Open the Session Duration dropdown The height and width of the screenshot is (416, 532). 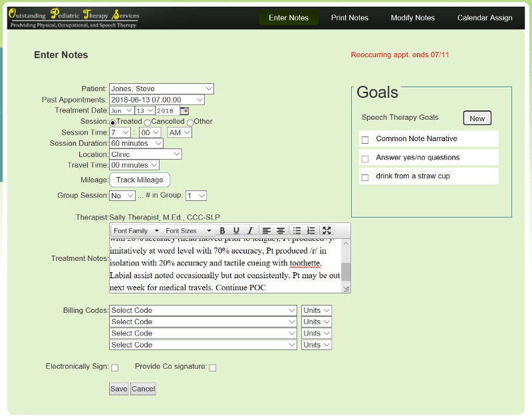pyautogui.click(x=136, y=143)
